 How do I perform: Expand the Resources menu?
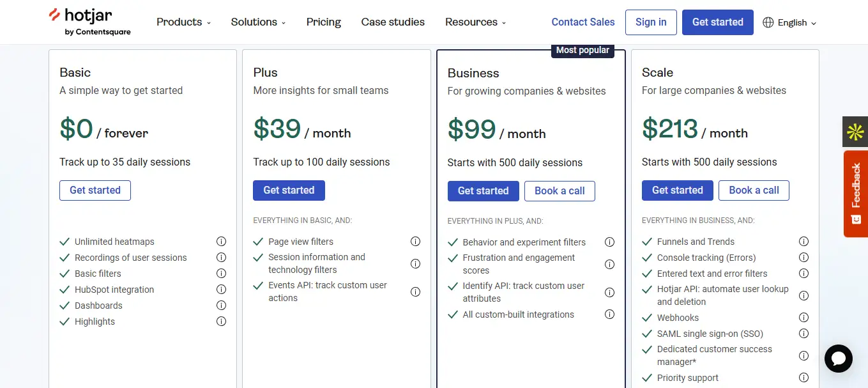[x=475, y=22]
